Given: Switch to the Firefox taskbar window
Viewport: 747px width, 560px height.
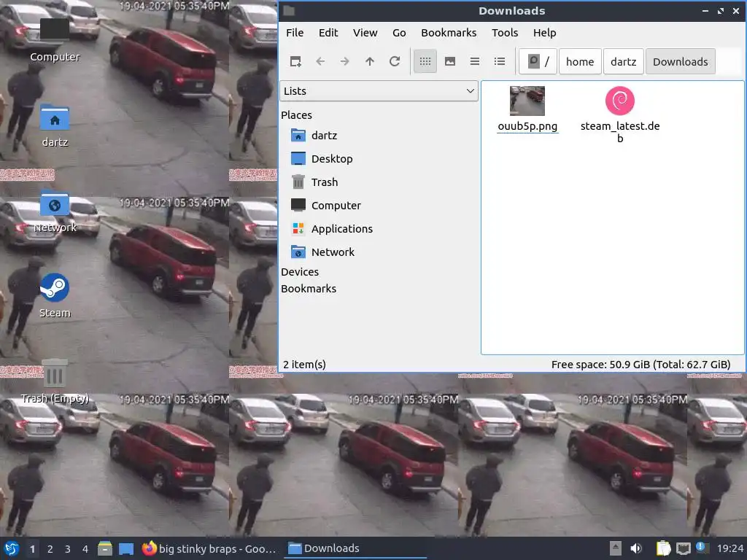Looking at the screenshot, I should [209, 548].
